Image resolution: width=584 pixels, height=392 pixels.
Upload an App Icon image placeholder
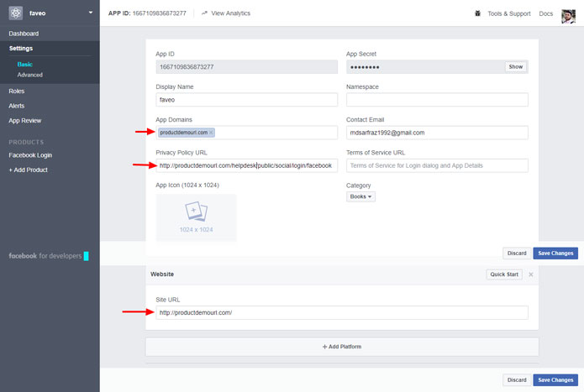click(196, 217)
